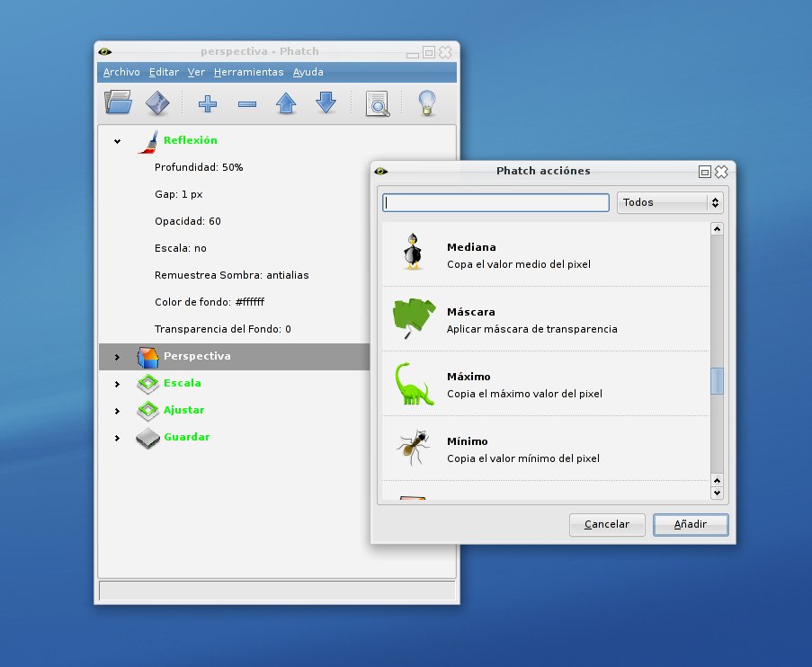Select the Máximo action title
Viewport: 812px width, 667px height.
(468, 377)
